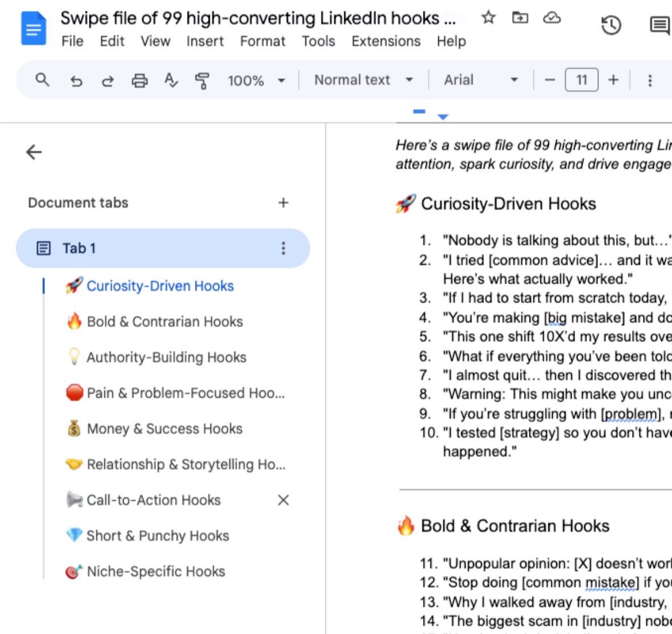Star this document

point(488,18)
